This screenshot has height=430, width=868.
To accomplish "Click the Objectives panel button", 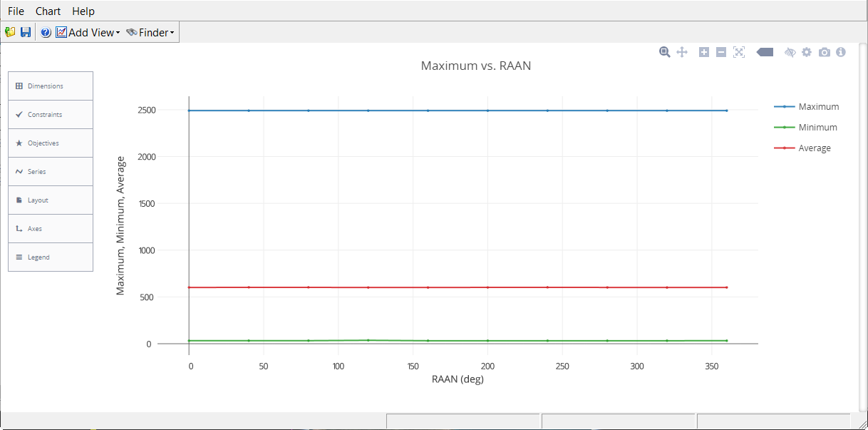I will pos(51,143).
